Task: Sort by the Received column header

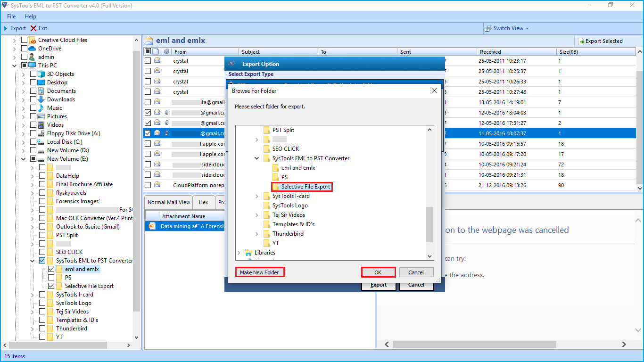Action: pyautogui.click(x=516, y=52)
